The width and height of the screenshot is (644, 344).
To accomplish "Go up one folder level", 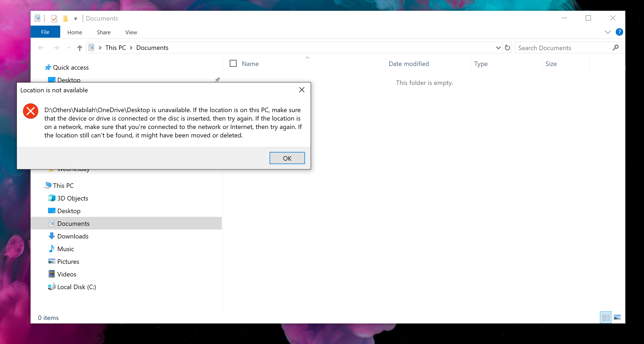I will tap(80, 48).
